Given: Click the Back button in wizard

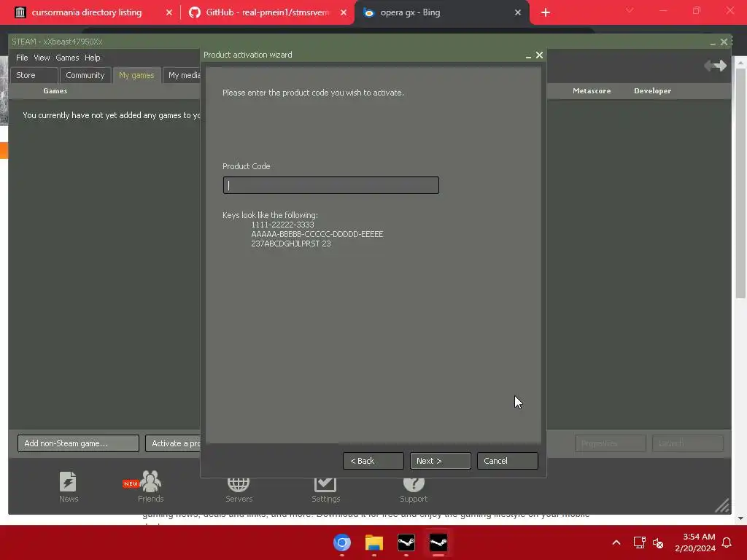Looking at the screenshot, I should (x=373, y=461).
